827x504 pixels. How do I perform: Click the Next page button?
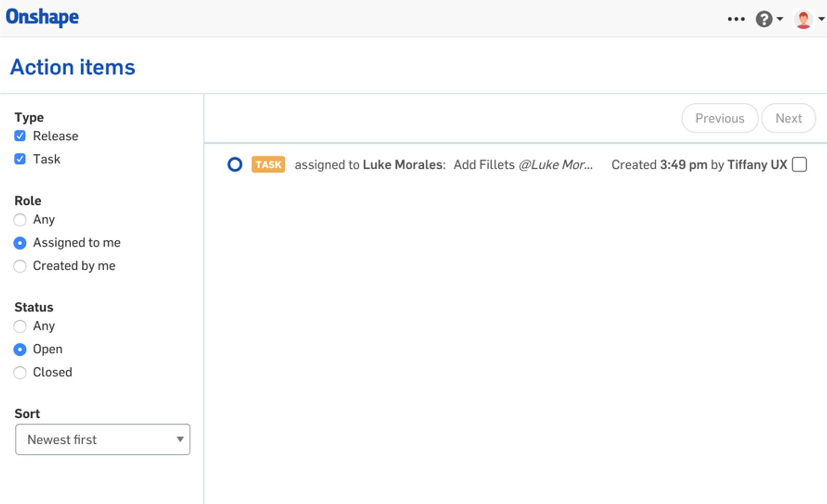tap(788, 118)
